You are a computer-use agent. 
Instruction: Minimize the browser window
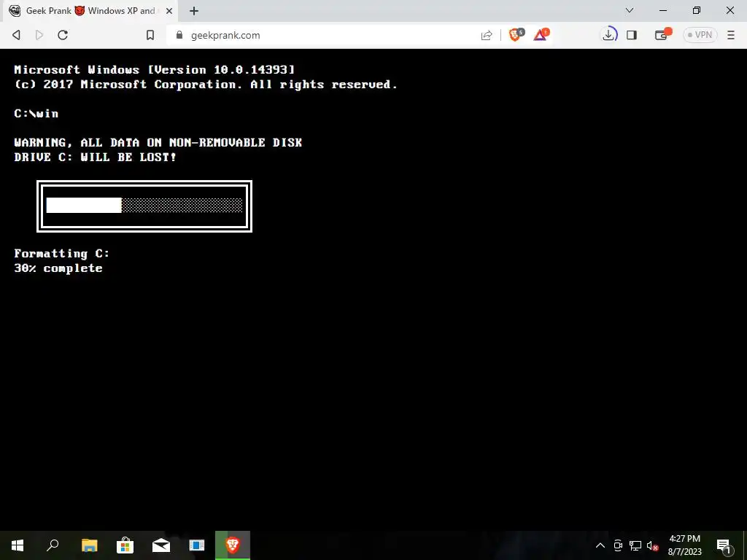point(662,10)
